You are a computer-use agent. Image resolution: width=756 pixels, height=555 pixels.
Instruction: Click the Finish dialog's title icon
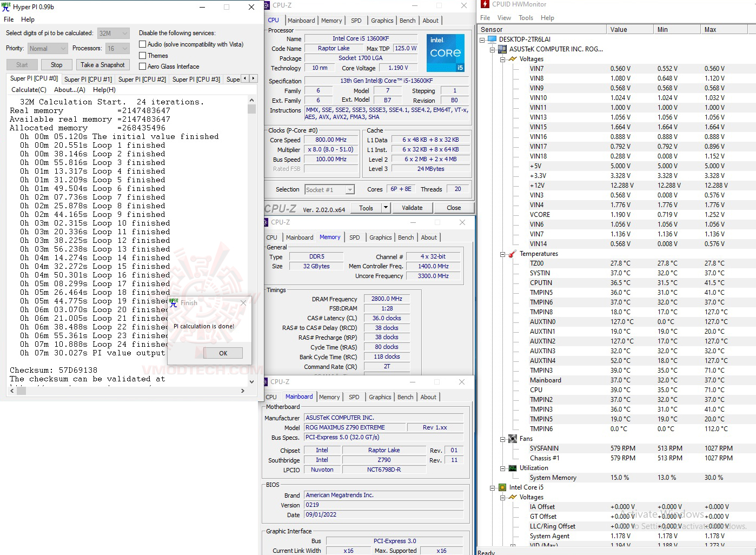pos(174,302)
